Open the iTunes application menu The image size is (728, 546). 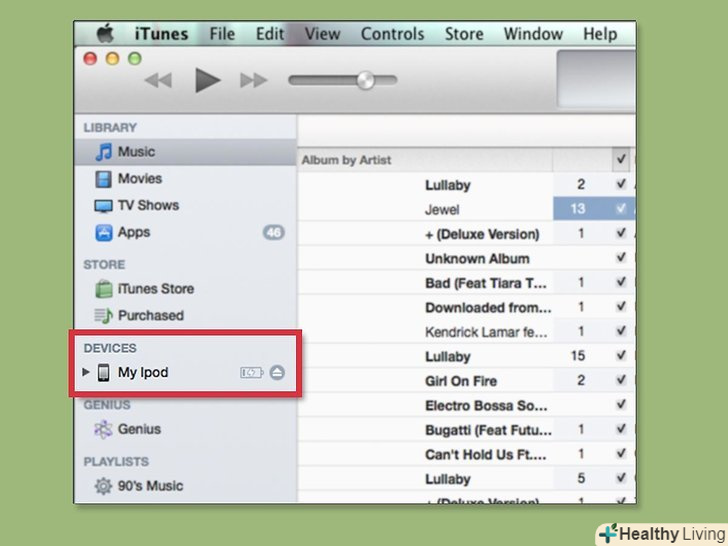161,34
